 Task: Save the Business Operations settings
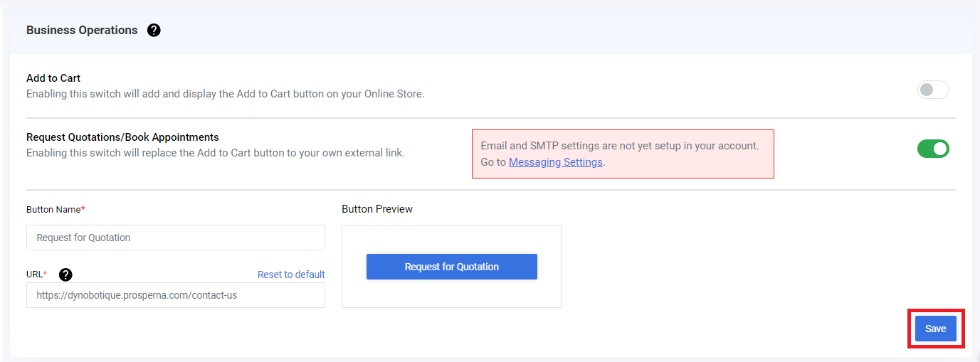coord(935,329)
